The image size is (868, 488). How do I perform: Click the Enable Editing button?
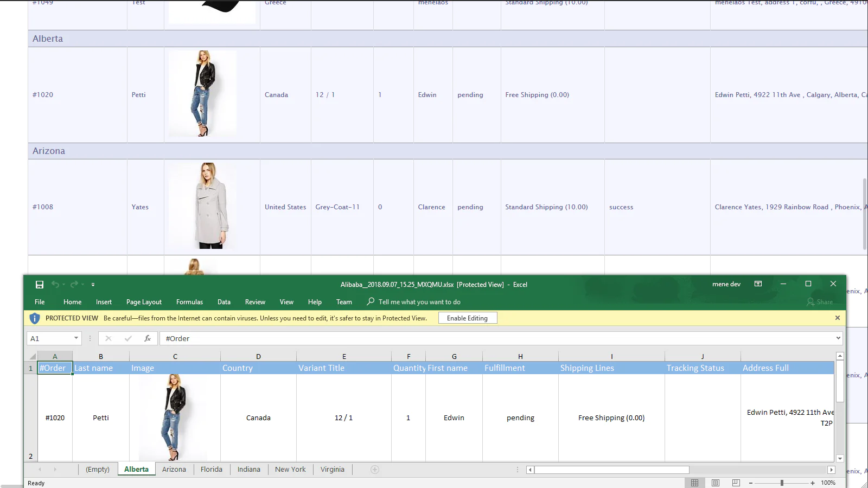[467, 318]
